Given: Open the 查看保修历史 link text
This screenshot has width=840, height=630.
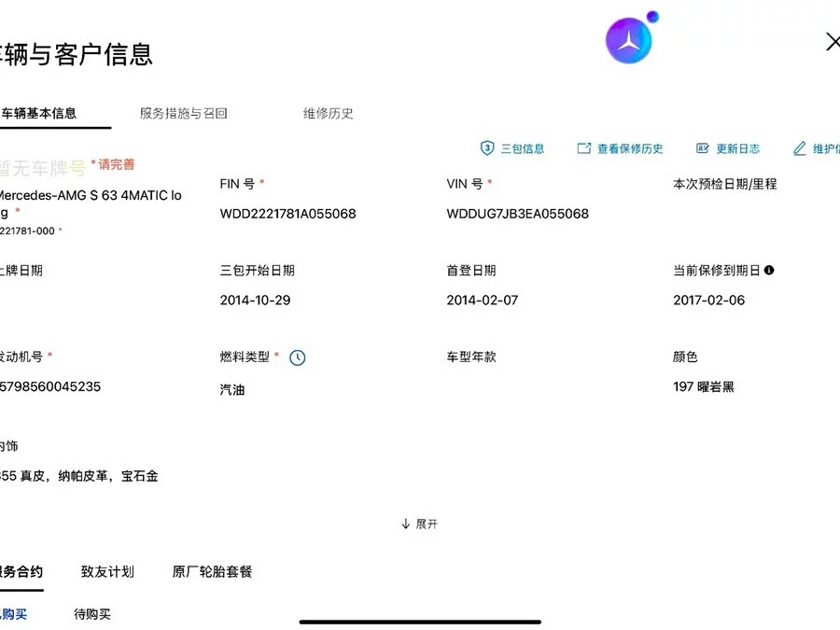Looking at the screenshot, I should [x=630, y=148].
